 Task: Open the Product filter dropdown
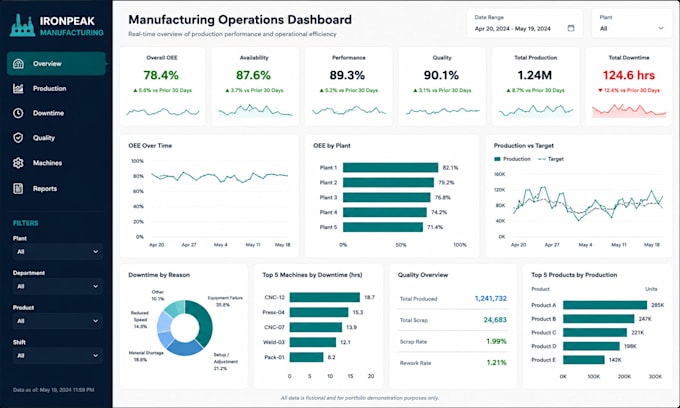(57, 321)
